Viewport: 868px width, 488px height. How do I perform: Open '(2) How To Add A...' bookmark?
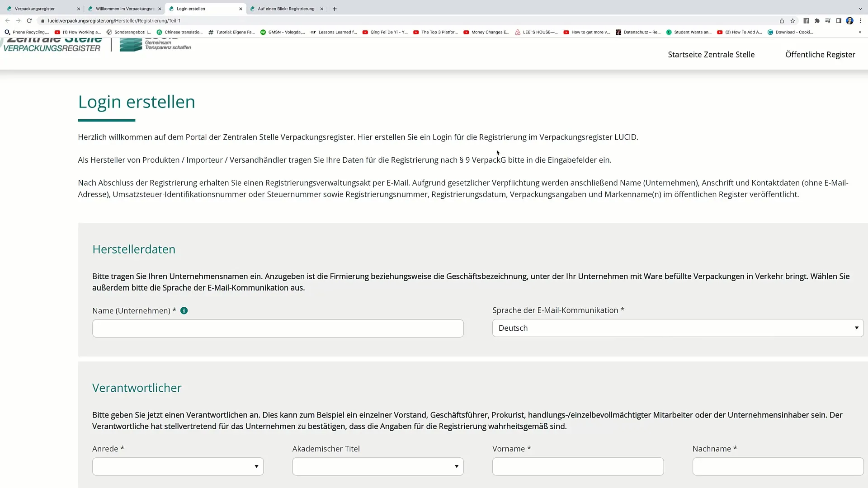[740, 32]
